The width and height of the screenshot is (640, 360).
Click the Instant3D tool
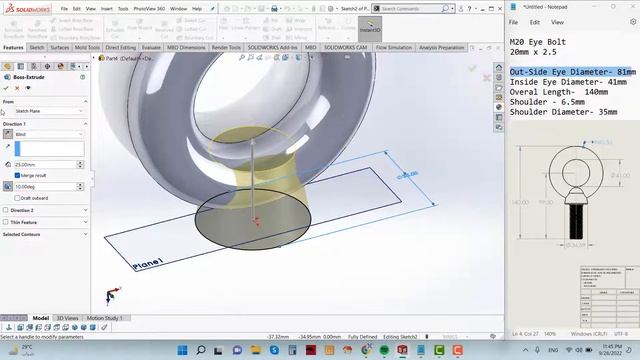(370, 29)
